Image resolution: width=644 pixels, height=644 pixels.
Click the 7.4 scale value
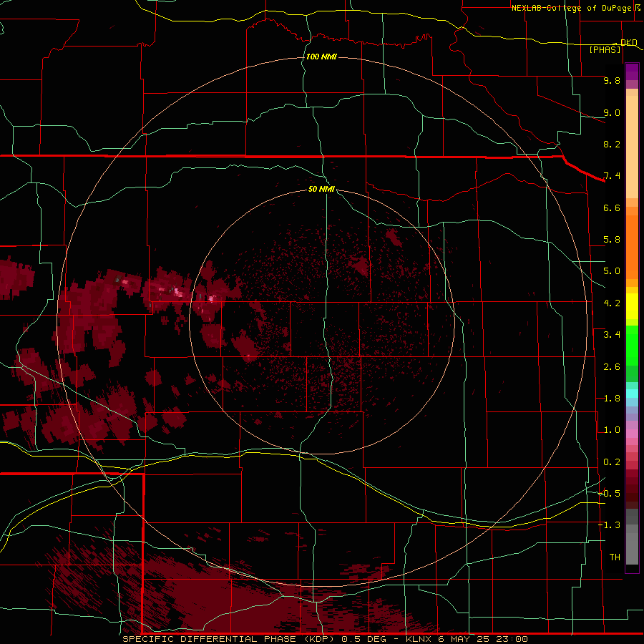coord(612,176)
